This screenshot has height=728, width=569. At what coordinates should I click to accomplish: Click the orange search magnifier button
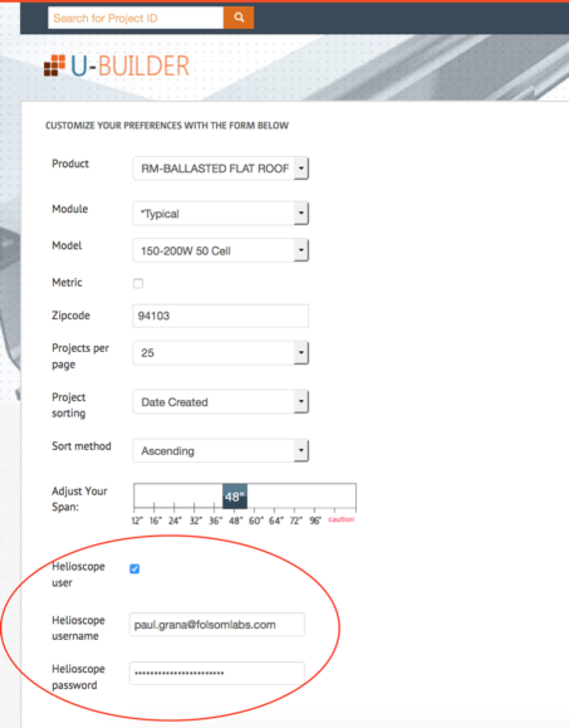pyautogui.click(x=239, y=18)
